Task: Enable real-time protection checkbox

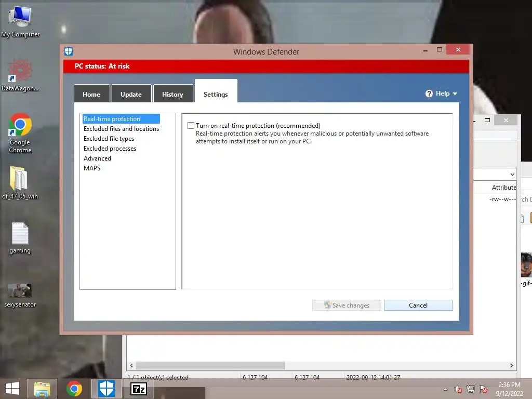Action: [x=191, y=126]
